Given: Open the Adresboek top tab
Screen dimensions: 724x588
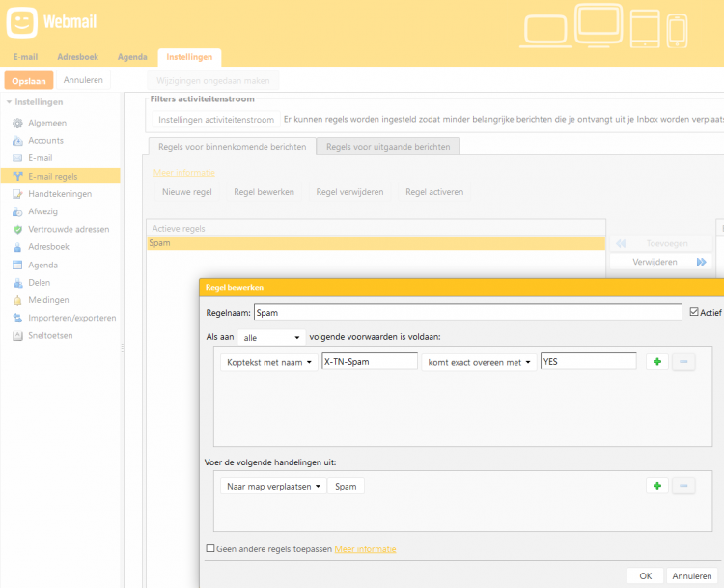Looking at the screenshot, I should [x=77, y=57].
